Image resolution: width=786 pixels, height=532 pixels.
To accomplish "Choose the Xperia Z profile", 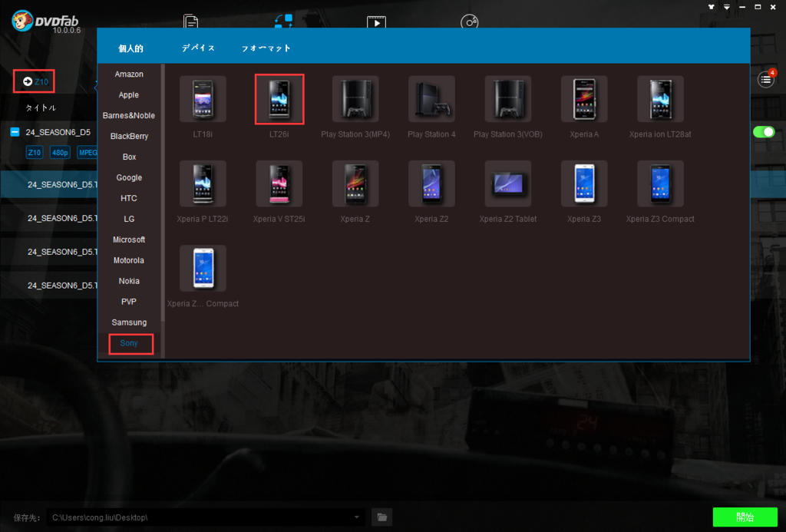I will click(355, 184).
